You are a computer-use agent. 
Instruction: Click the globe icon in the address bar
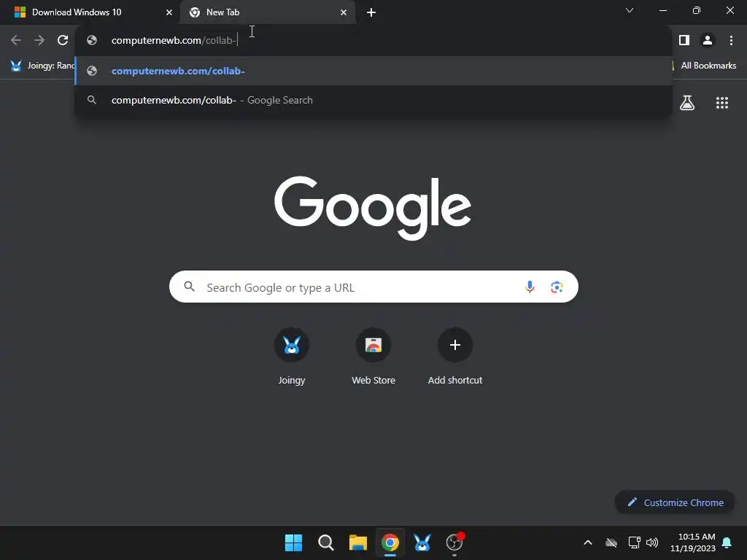[x=92, y=40]
